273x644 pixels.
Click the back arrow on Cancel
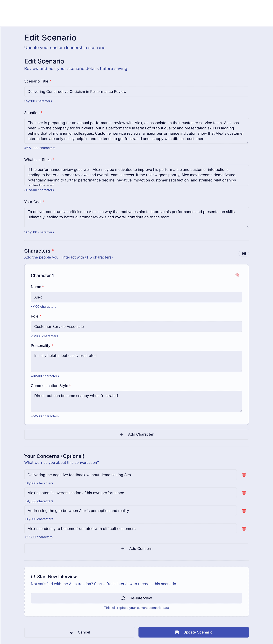point(71,632)
